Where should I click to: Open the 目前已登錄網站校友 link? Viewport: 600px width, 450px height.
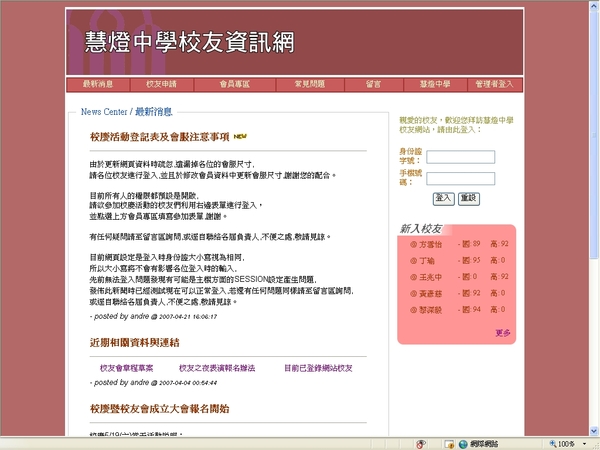coord(318,368)
